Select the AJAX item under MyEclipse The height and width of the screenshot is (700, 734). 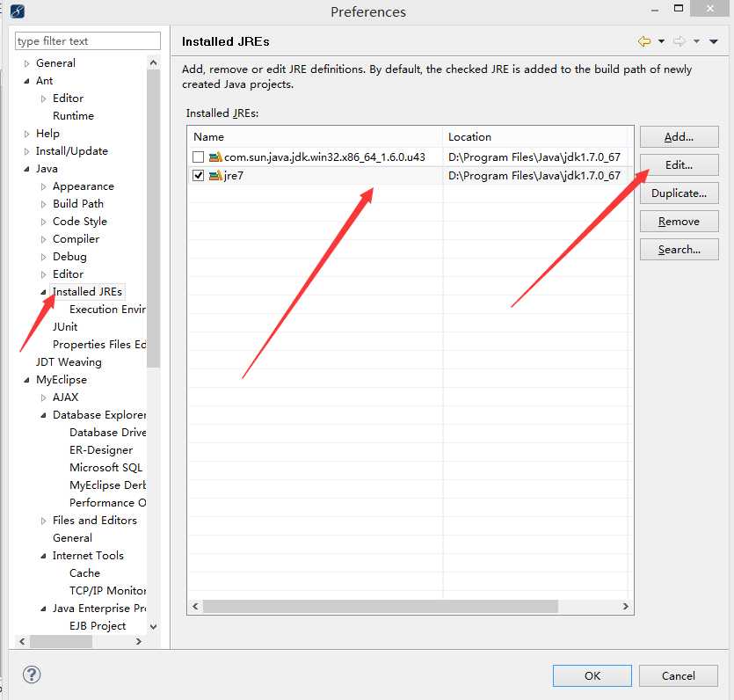point(66,397)
